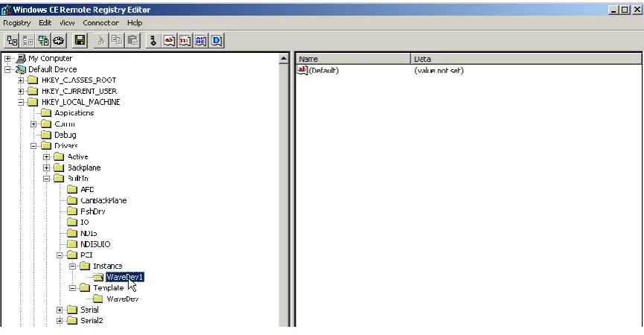Viewport: 644px width, 335px height.
Task: Select the My Computer label
Action: 50,58
